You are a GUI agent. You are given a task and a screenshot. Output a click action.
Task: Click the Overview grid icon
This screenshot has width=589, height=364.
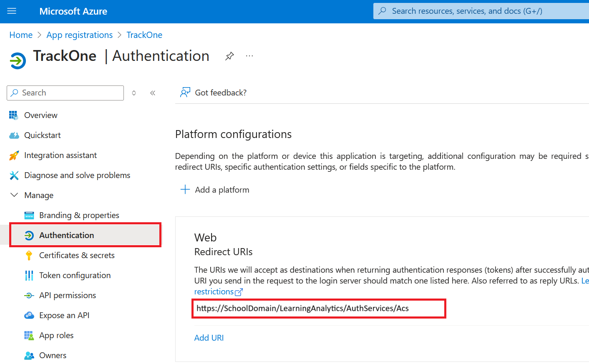point(14,115)
